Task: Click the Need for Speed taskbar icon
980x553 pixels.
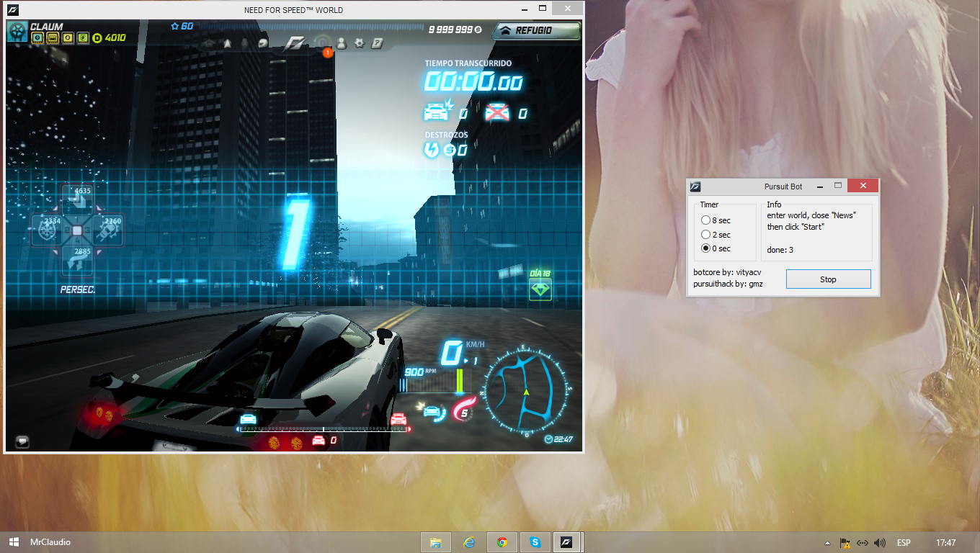Action: [x=567, y=542]
